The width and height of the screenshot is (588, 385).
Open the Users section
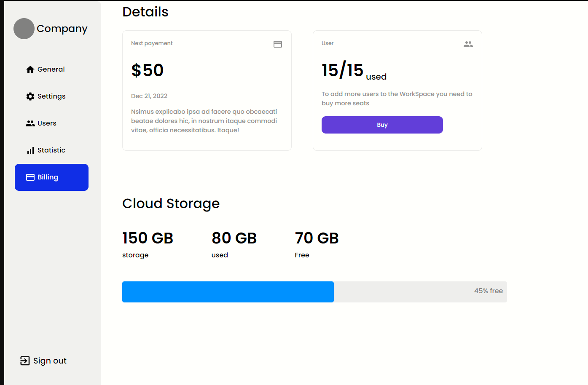(47, 123)
